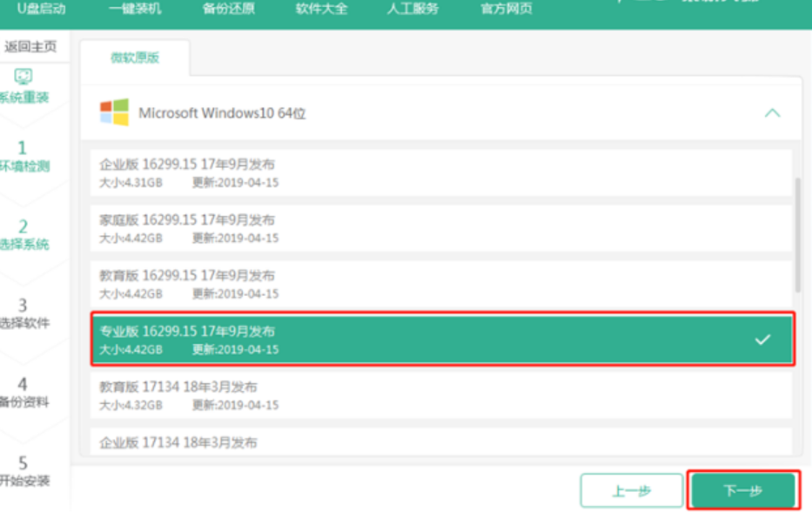
Task: Open the 一键装机 menu item
Action: click(135, 9)
